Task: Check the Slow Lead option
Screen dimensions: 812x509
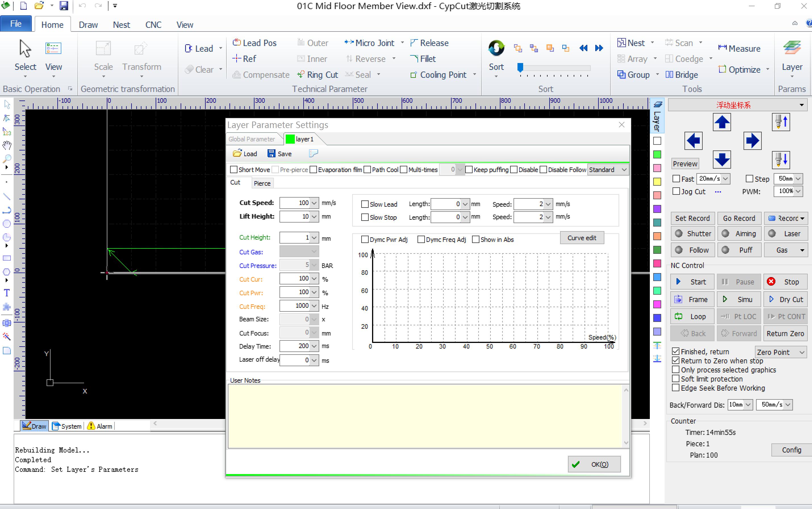Action: (365, 204)
